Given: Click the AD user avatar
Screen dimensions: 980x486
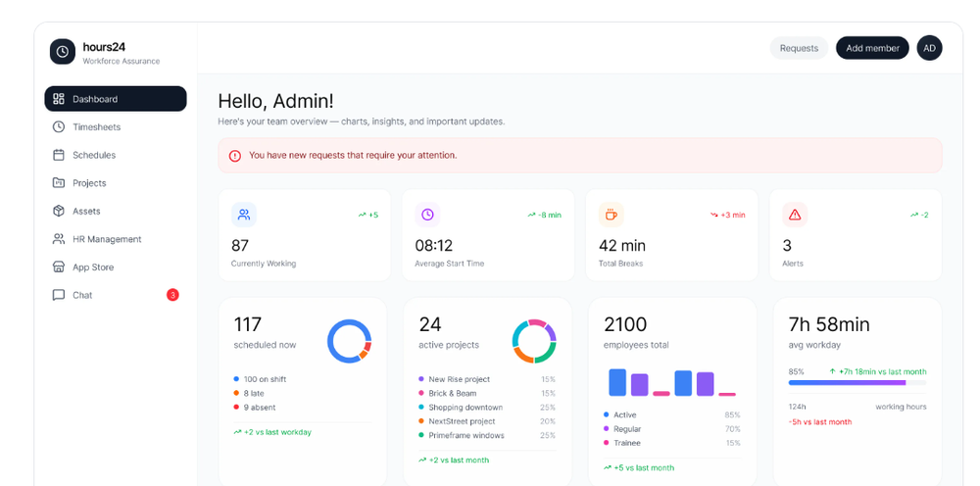Looking at the screenshot, I should click(929, 48).
